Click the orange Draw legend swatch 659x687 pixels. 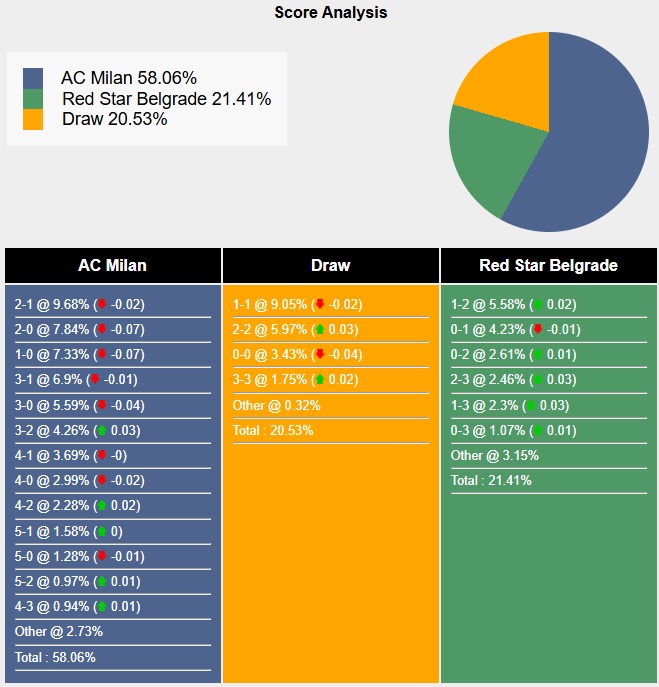pos(33,120)
